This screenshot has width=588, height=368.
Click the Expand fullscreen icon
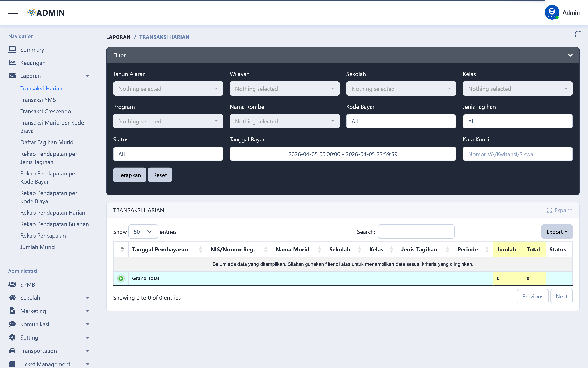coord(549,210)
